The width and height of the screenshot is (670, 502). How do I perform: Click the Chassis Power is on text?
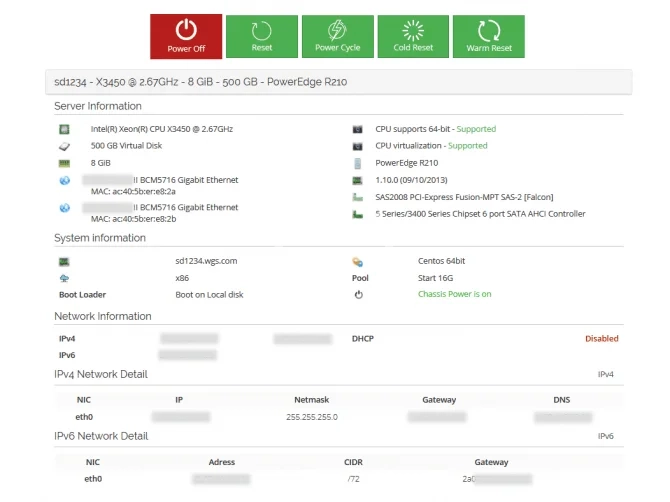coord(454,295)
